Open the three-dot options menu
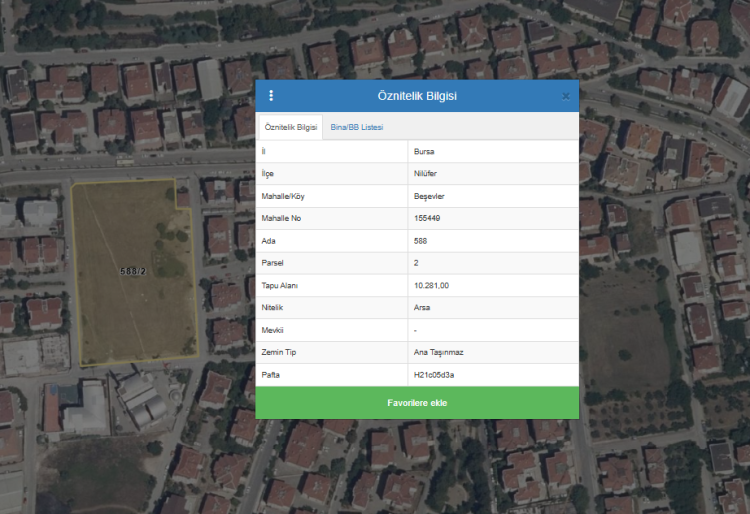Image resolution: width=750 pixels, height=514 pixels. [x=271, y=96]
